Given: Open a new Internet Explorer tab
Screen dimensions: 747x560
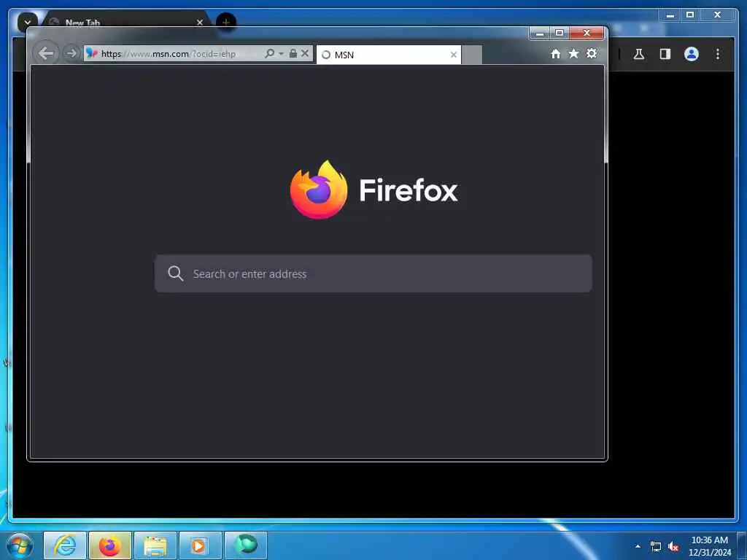Looking at the screenshot, I should point(472,55).
